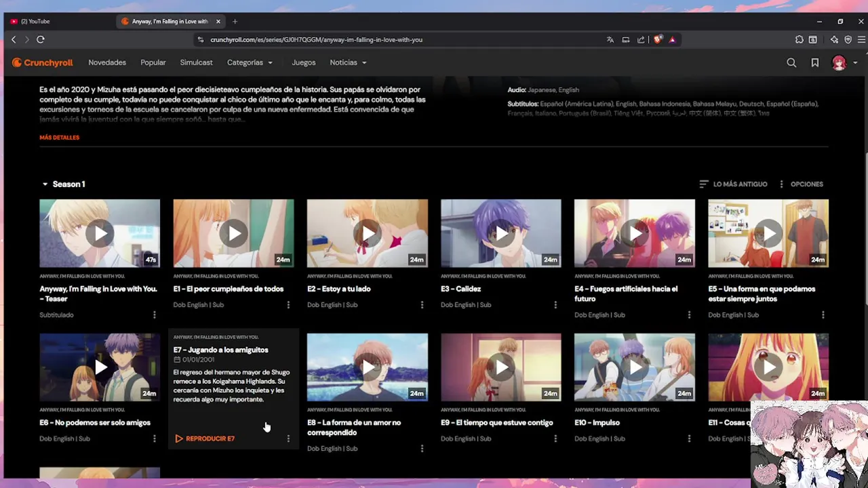Viewport: 868px width, 488px height.
Task: Open Teaser more options dots
Action: (155, 314)
